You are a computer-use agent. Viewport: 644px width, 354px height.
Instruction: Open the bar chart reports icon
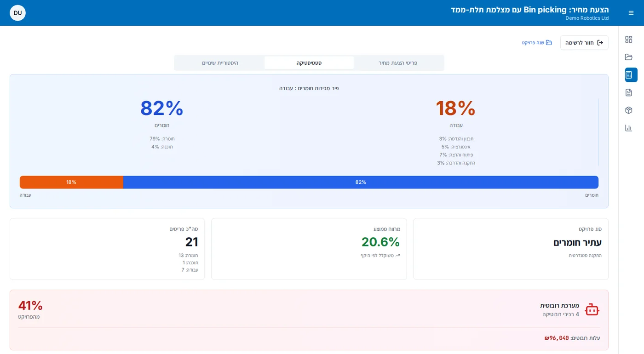point(628,128)
